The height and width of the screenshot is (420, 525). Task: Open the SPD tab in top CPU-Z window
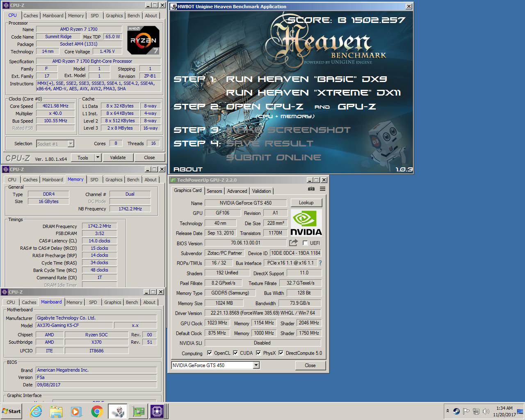95,16
